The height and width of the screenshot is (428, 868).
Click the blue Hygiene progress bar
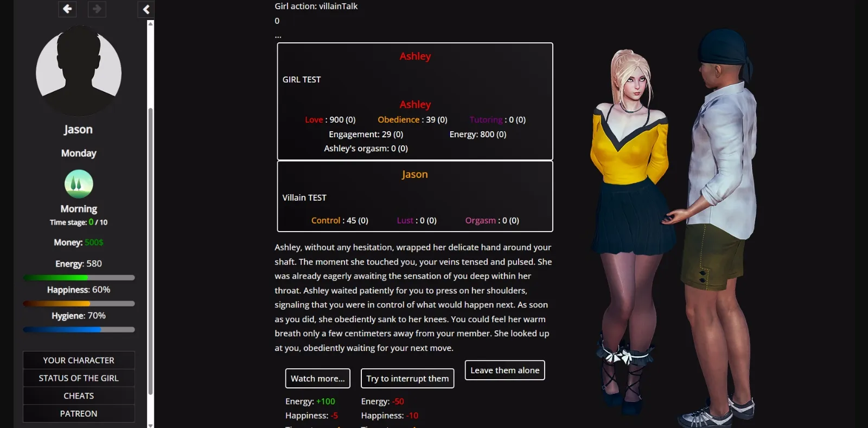click(x=79, y=330)
